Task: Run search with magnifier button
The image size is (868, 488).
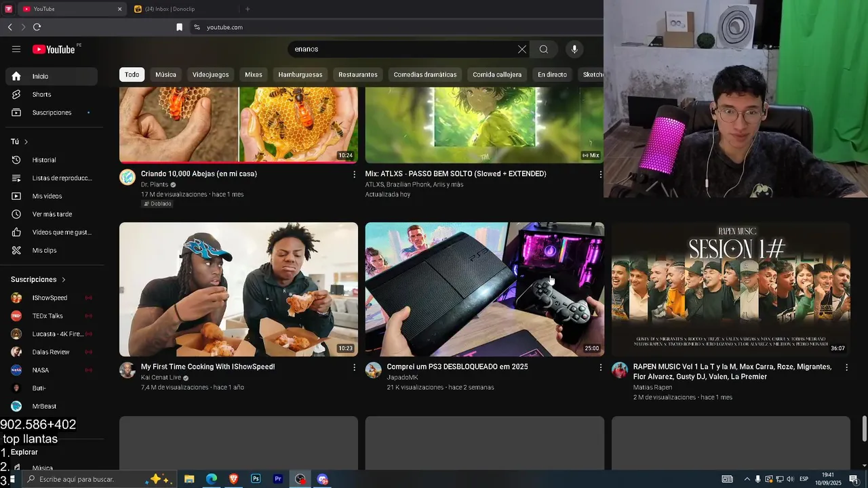Action: coord(543,49)
